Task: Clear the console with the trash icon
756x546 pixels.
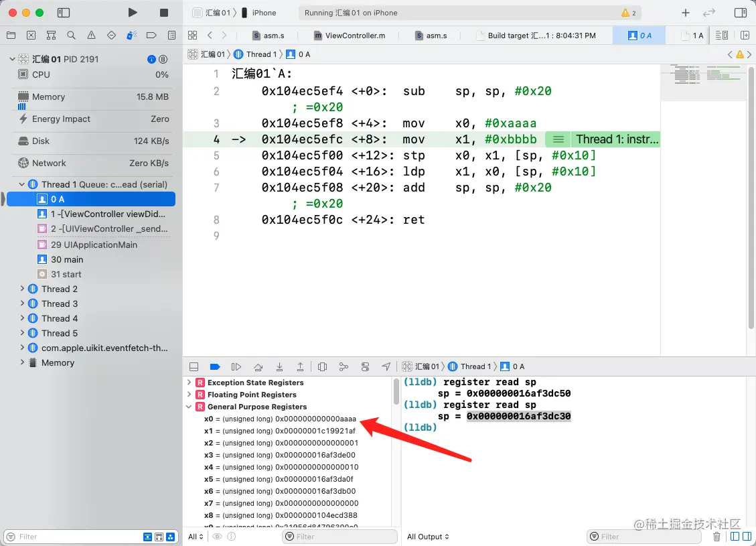Action: pos(717,537)
